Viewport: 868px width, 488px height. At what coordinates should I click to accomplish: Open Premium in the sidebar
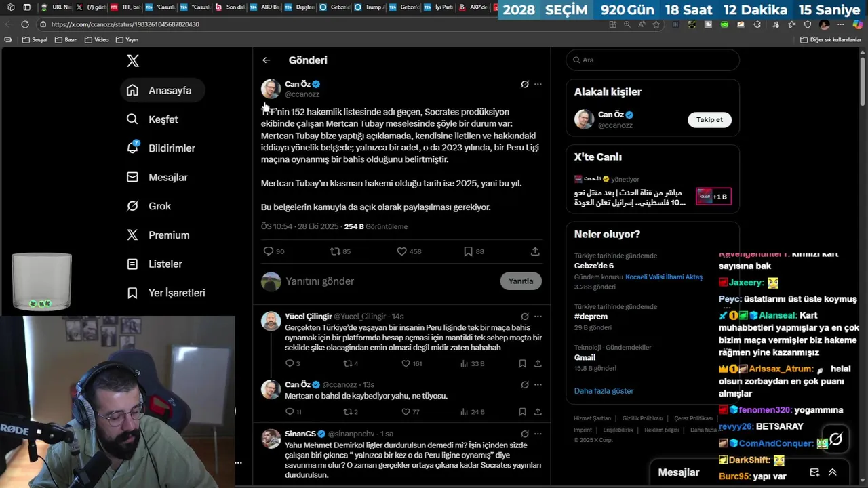(x=158, y=235)
